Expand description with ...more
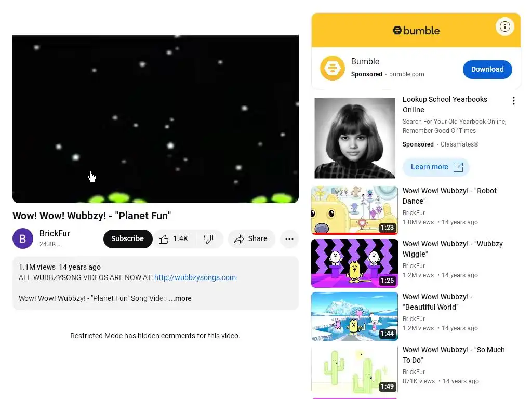The height and width of the screenshot is (399, 532). pos(180,298)
